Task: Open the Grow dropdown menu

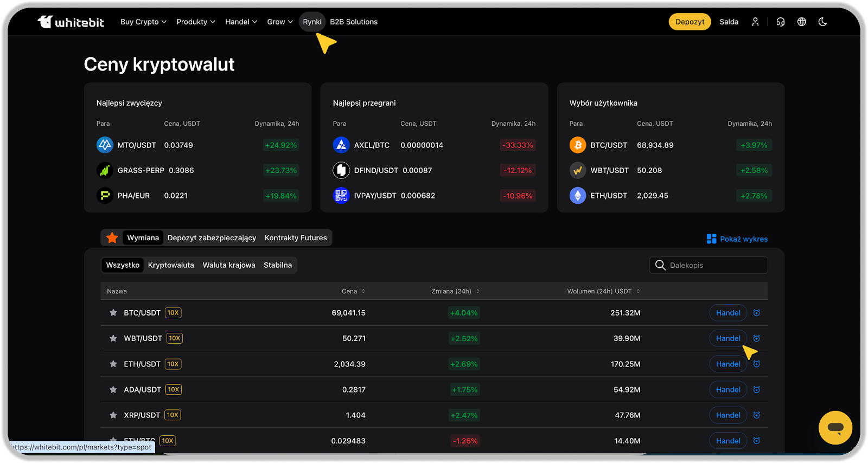Action: 279,22
